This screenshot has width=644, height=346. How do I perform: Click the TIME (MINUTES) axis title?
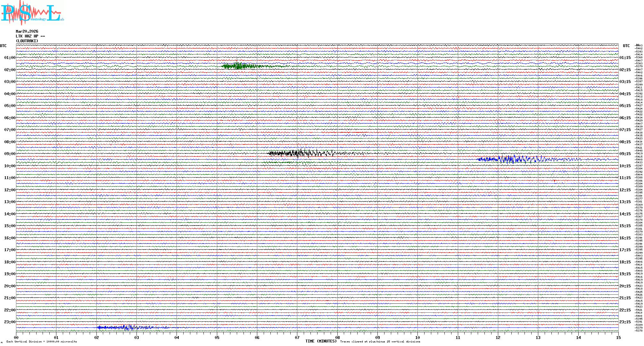click(x=321, y=341)
